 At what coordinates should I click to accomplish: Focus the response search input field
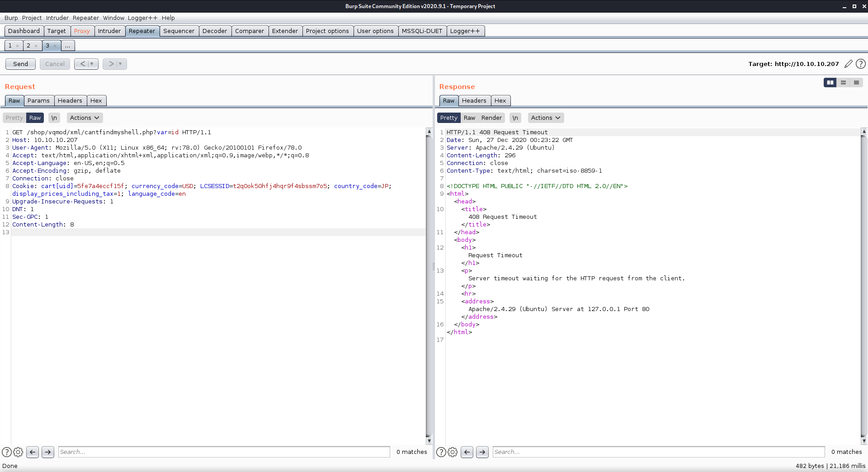pos(658,452)
